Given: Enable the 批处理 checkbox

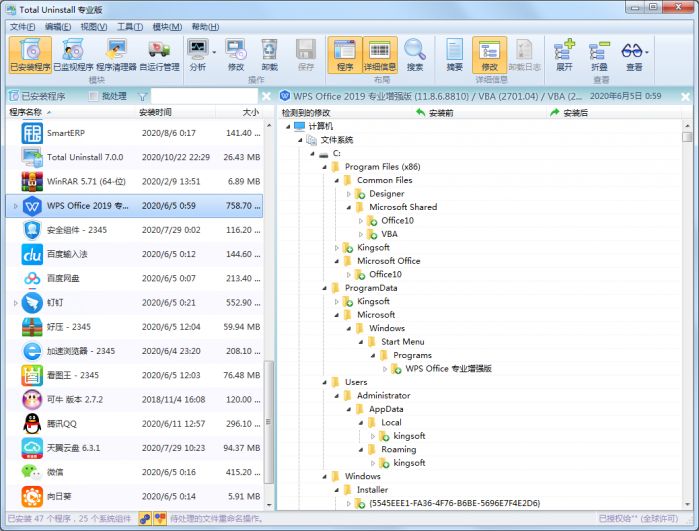Looking at the screenshot, I should coord(93,96).
